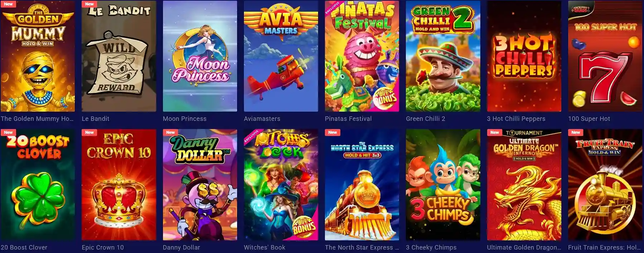This screenshot has width=644, height=253.
Task: Open the 20 Boost Clover game
Action: 38,185
